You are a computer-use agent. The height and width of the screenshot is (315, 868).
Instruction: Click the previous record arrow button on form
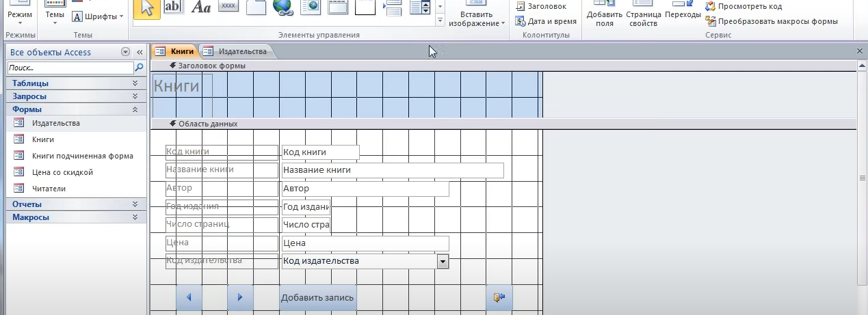(x=189, y=297)
